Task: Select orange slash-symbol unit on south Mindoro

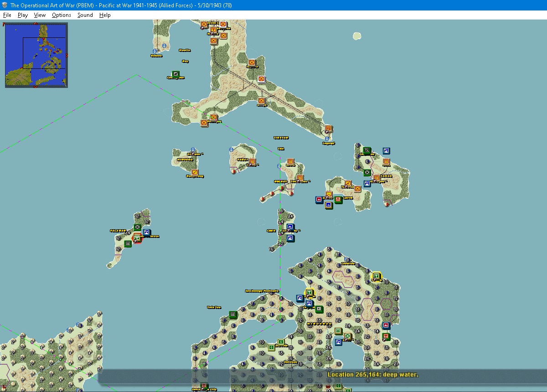Action: click(195, 173)
